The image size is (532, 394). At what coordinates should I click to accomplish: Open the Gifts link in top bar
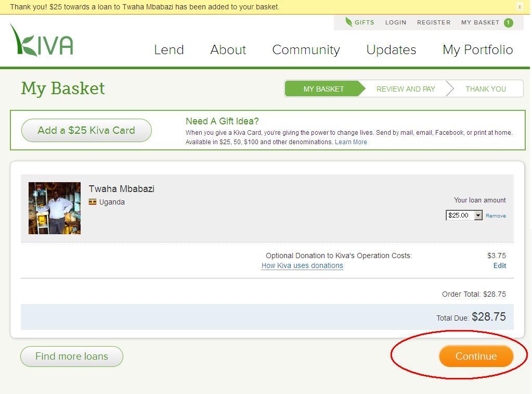point(364,22)
